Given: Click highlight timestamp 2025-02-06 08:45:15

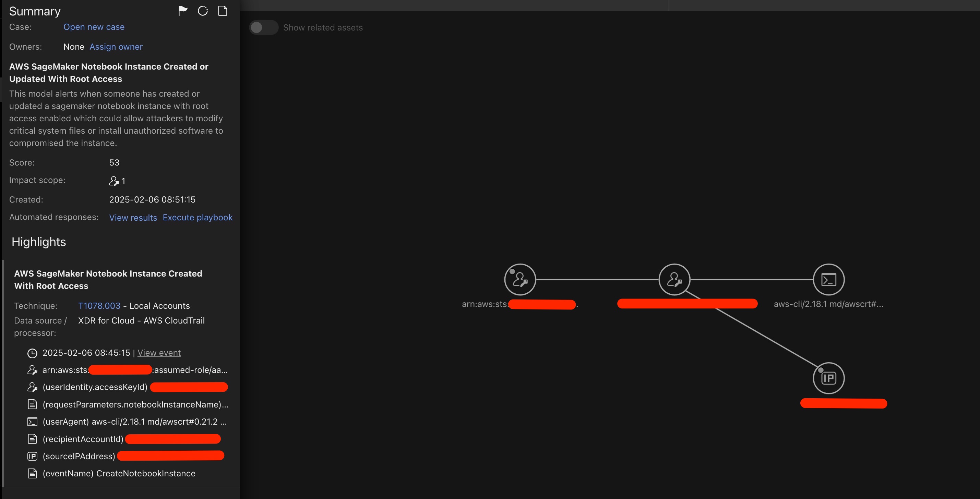Looking at the screenshot, I should (x=86, y=353).
